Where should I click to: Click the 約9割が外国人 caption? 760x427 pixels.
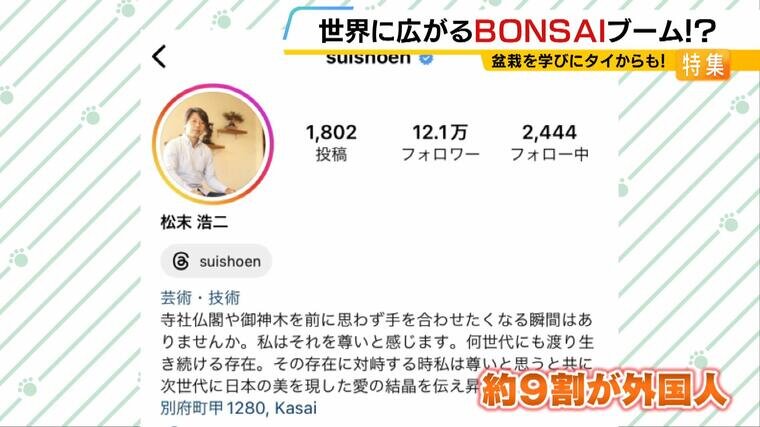(605, 390)
